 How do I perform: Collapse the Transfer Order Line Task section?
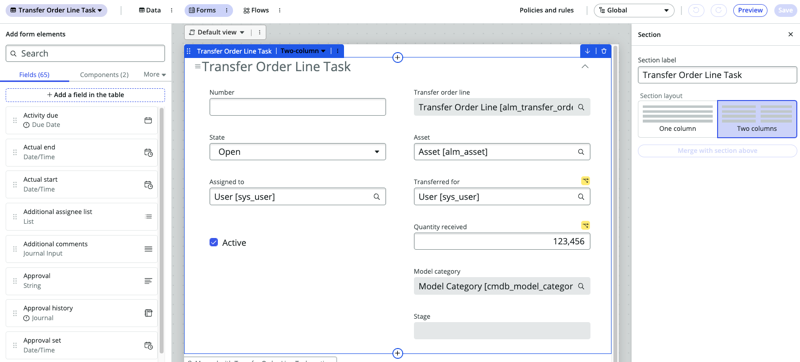coord(585,66)
